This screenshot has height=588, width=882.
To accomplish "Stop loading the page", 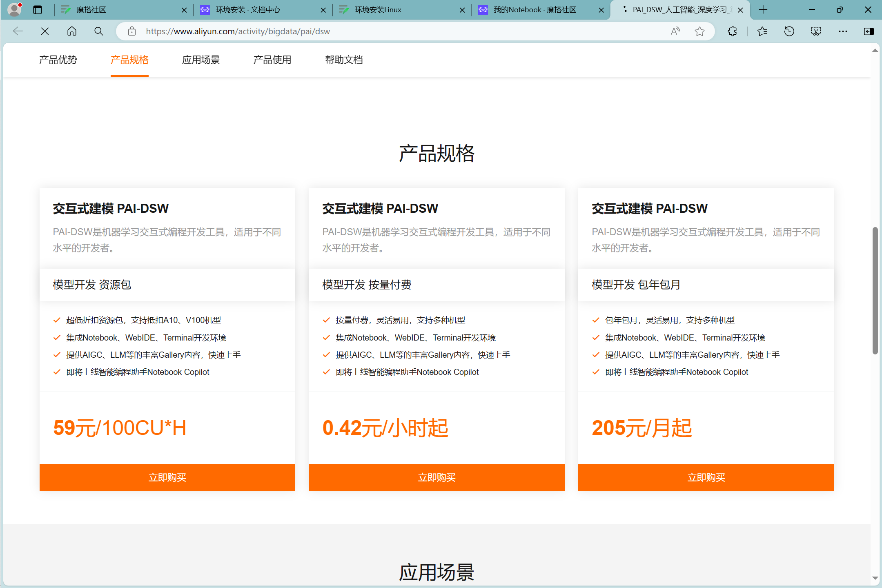I will [45, 31].
